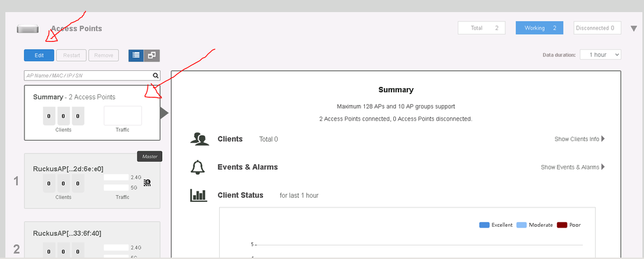This screenshot has height=259, width=644.
Task: Expand Show Clients Info
Action: click(x=579, y=139)
